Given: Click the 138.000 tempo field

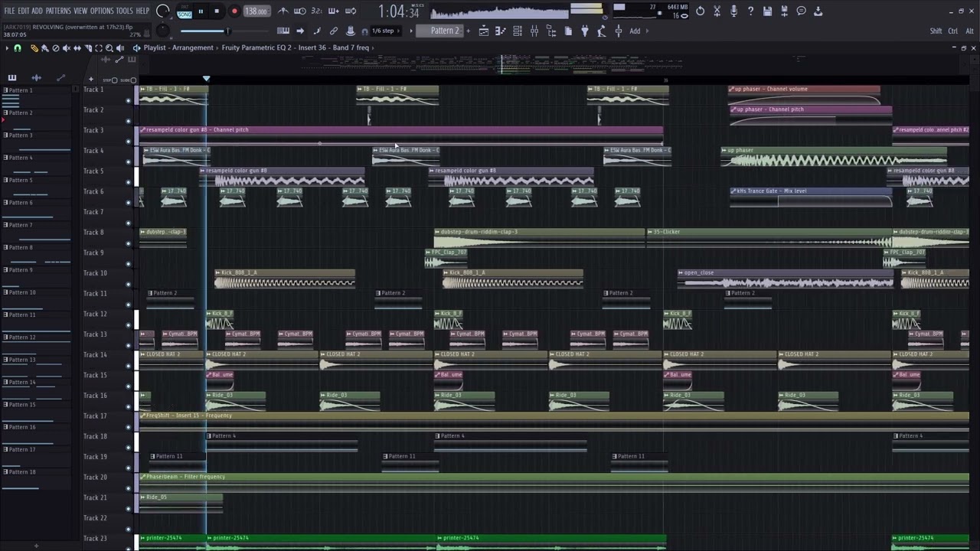Looking at the screenshot, I should (256, 11).
